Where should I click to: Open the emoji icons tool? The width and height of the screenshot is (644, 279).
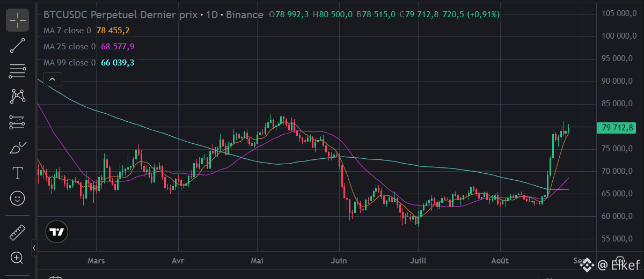pyautogui.click(x=18, y=199)
